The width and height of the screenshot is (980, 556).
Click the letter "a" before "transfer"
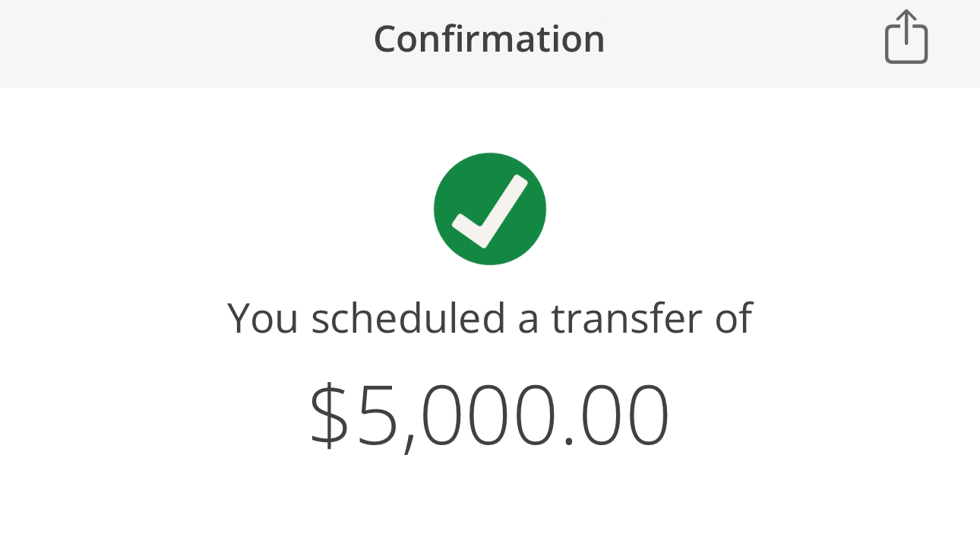pos(528,320)
